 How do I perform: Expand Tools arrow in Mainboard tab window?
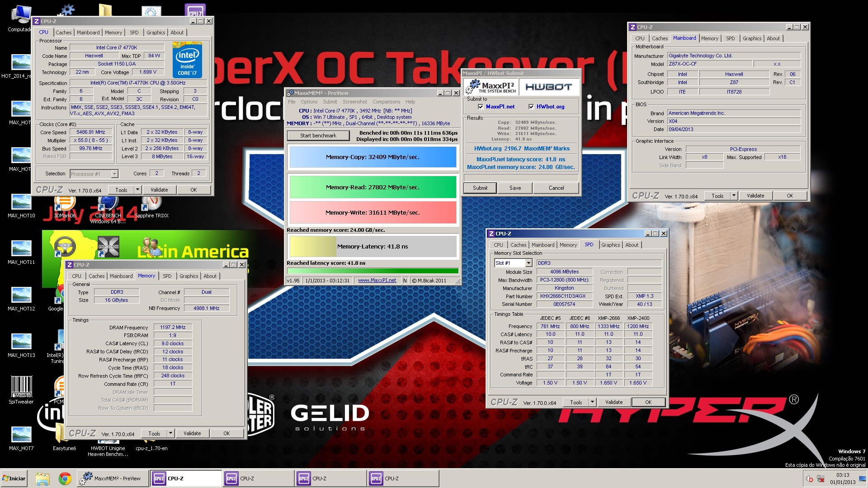pyautogui.click(x=734, y=196)
